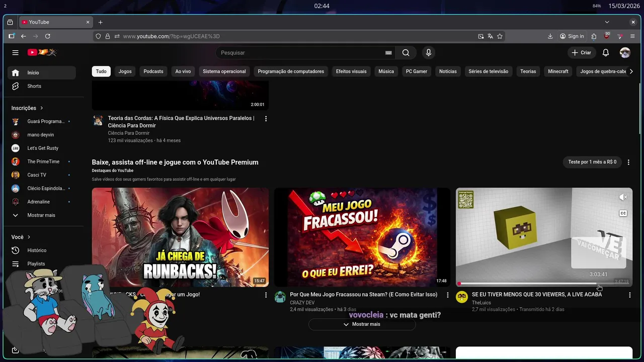
Task: Open the notifications bell
Action: point(606,53)
